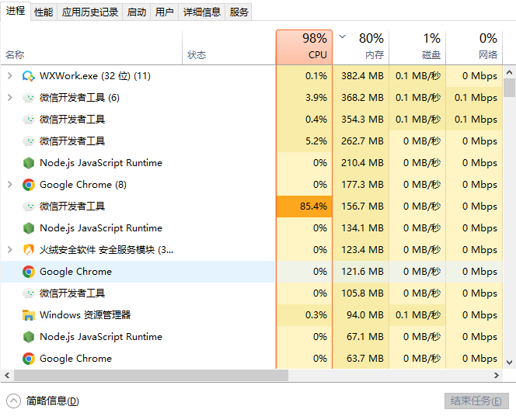Click the 85.4% CPU cell

tap(304, 207)
